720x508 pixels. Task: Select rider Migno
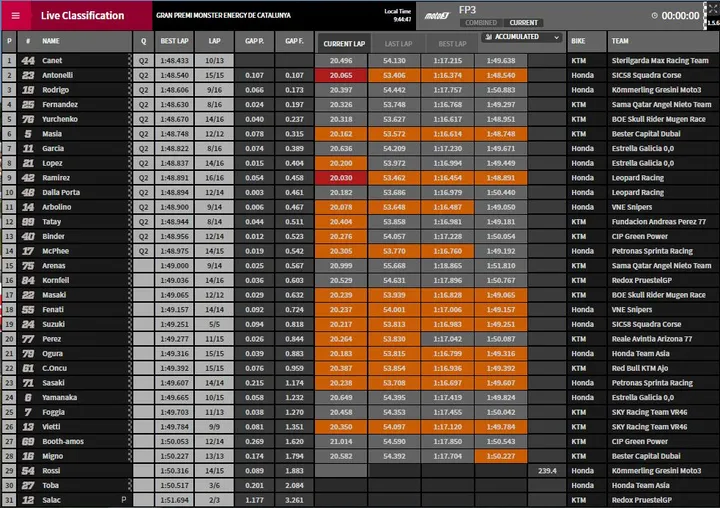click(52, 456)
